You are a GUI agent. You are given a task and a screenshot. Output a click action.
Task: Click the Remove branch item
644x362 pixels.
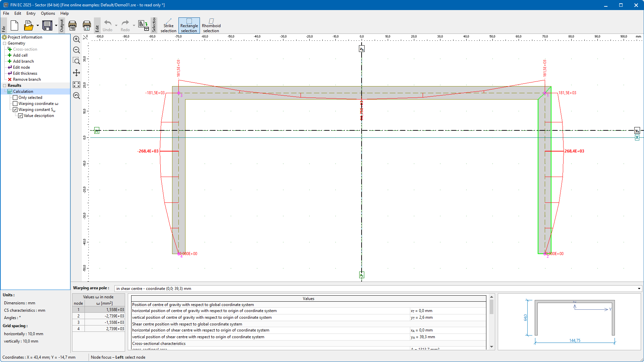click(27, 79)
